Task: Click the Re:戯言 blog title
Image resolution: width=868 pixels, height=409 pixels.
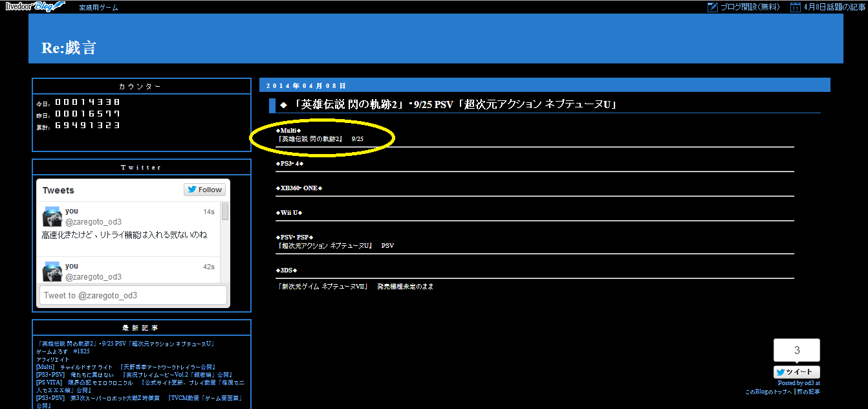Action: (x=69, y=48)
